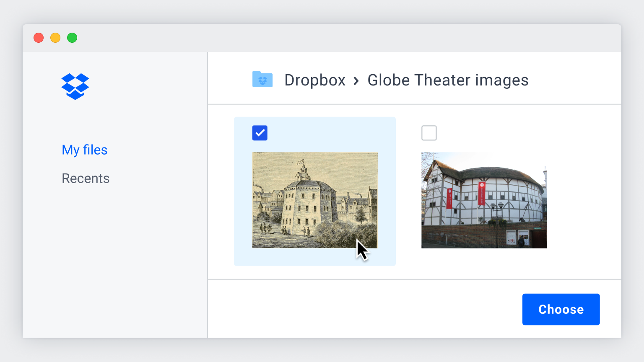644x362 pixels.
Task: Go to the Dropbox root breadcrumb
Action: point(315,80)
